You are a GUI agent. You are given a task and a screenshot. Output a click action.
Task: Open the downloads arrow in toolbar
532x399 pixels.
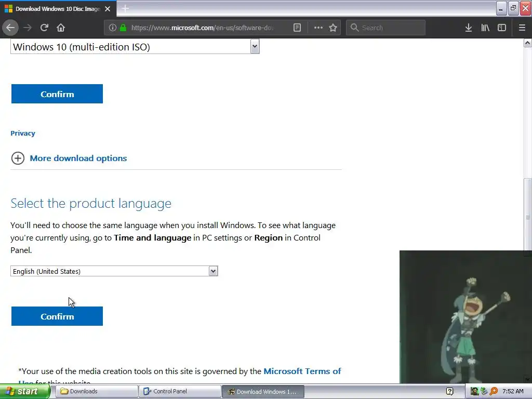(x=469, y=28)
